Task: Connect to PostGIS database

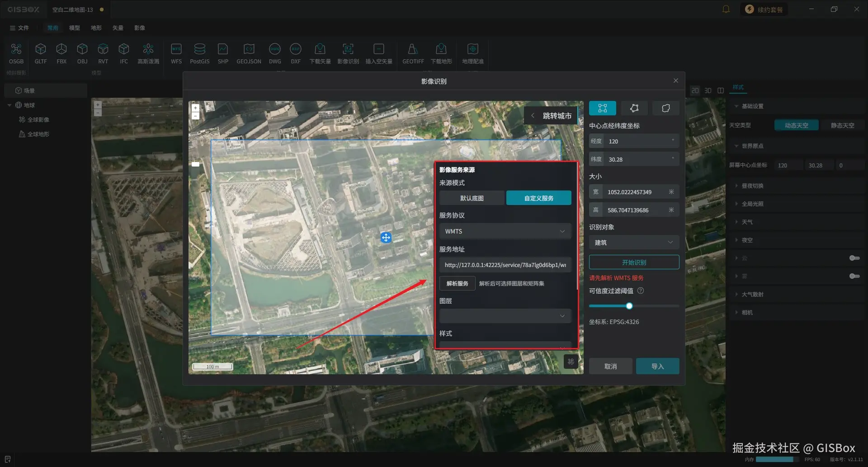Action: point(200,53)
